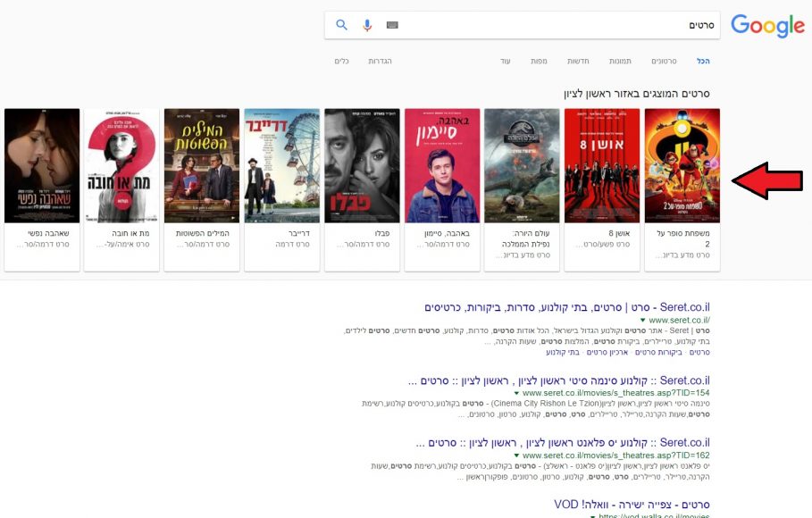The width and height of the screenshot is (812, 518).
Task: Open the Jurassic World movie poster
Action: (x=522, y=165)
